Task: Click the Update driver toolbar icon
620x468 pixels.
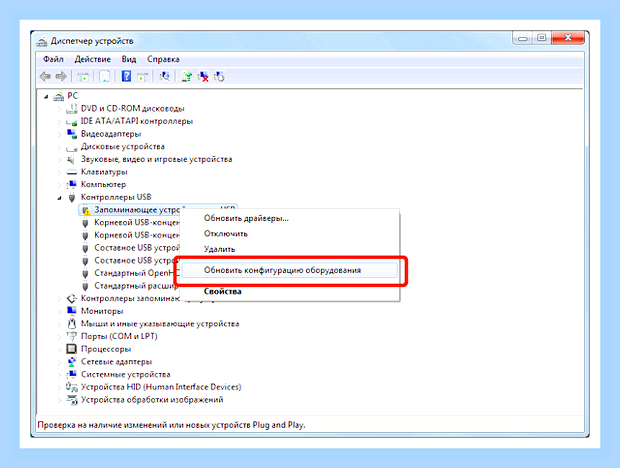Action: point(187,76)
